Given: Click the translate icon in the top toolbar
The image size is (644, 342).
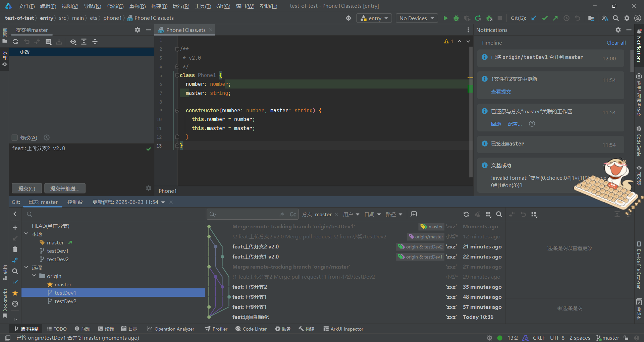Looking at the screenshot, I should [605, 18].
